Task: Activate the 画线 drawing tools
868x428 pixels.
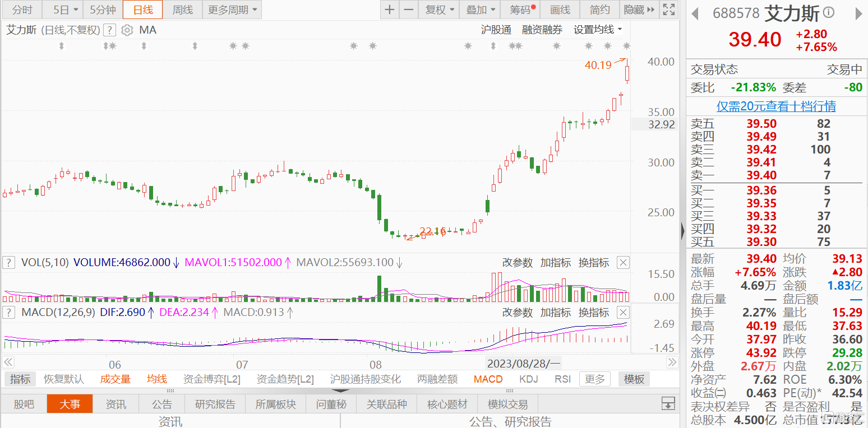Action: [x=560, y=10]
